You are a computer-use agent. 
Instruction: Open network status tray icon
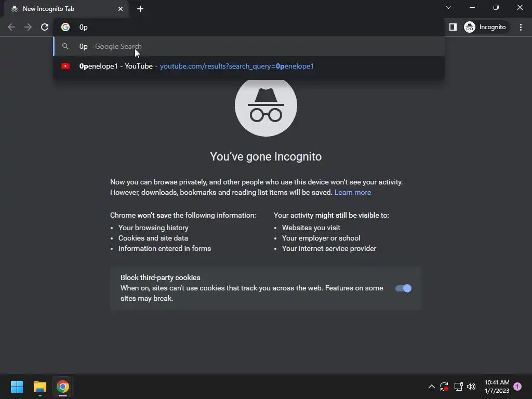click(x=458, y=387)
